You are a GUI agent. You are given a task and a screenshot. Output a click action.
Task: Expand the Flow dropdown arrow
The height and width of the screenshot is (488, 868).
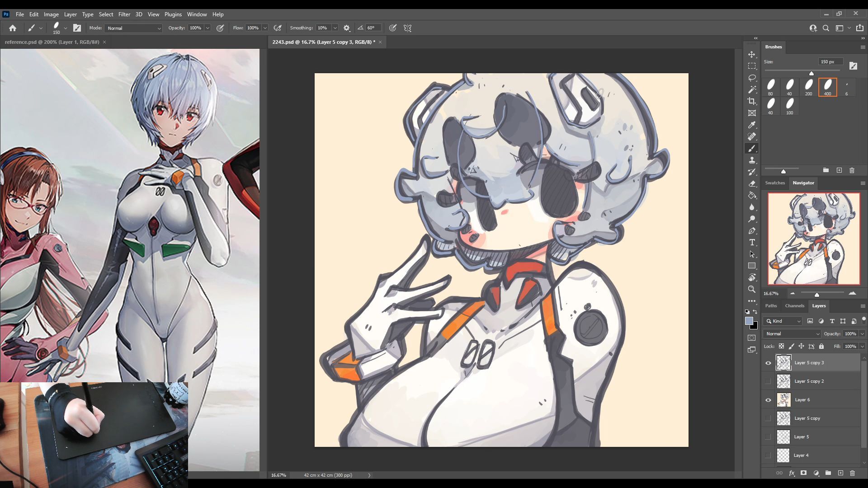tap(265, 28)
